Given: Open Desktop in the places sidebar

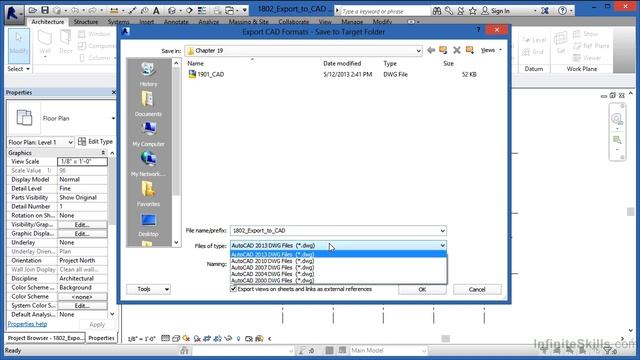Looking at the screenshot, I should [x=148, y=224].
